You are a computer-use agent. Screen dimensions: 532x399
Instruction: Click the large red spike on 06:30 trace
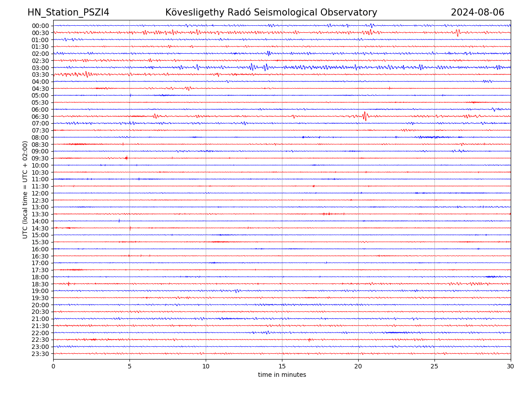(364, 116)
